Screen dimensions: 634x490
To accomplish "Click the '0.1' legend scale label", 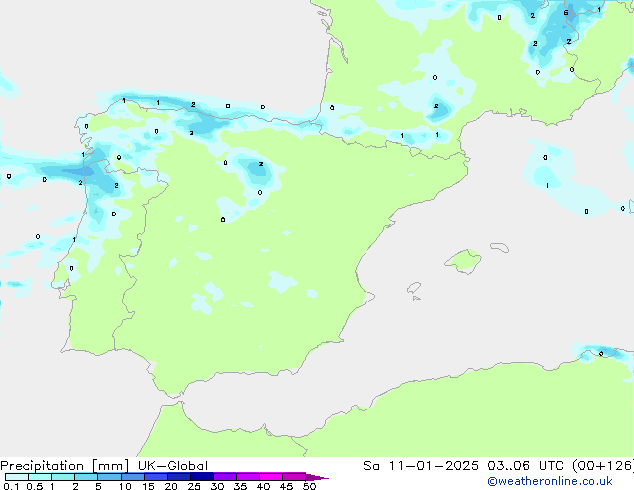I will [x=11, y=486].
